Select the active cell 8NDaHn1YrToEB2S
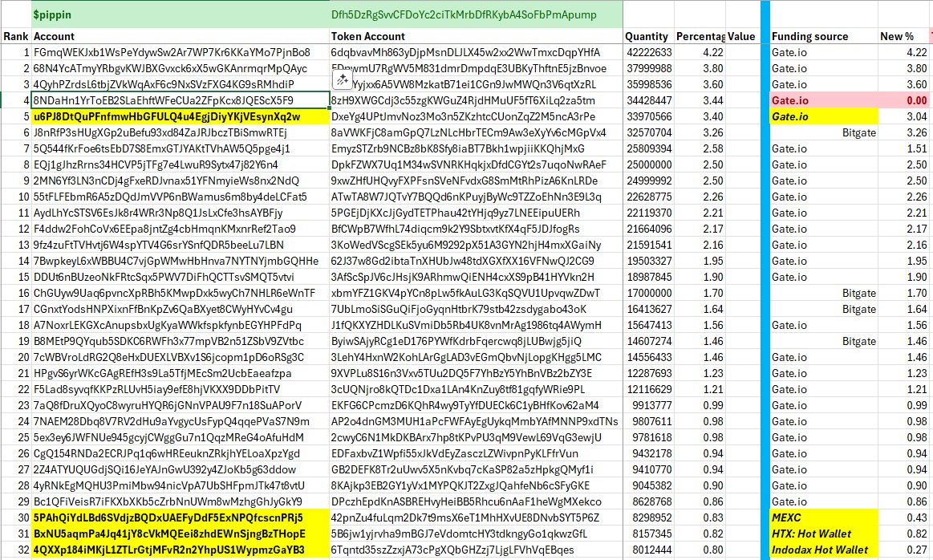Image resolution: width=933 pixels, height=560 pixels. tap(181, 100)
